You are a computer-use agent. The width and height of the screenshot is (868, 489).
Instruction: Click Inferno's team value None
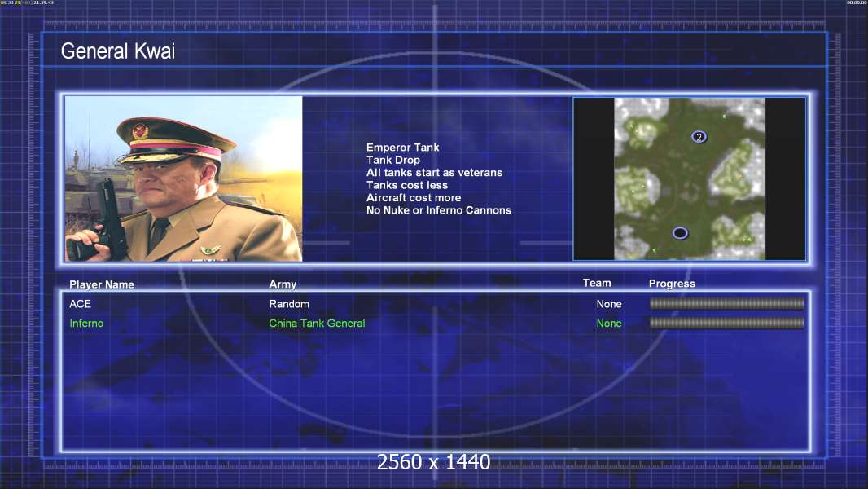609,324
